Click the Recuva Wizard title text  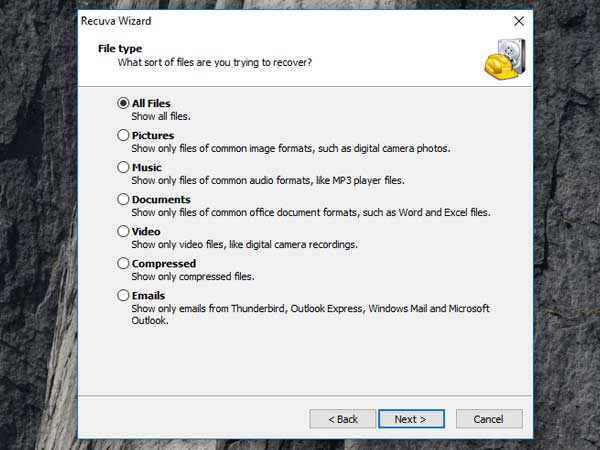(116, 21)
